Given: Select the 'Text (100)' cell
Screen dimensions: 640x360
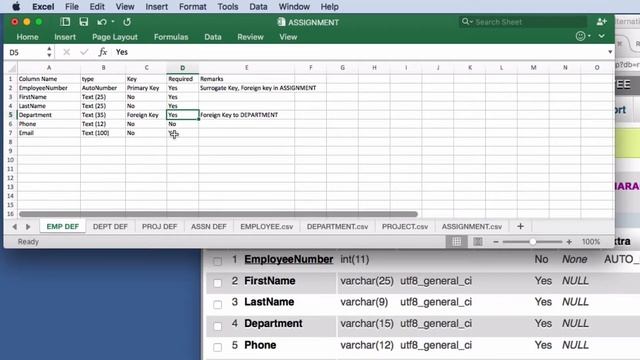Looking at the screenshot, I should point(103,133).
